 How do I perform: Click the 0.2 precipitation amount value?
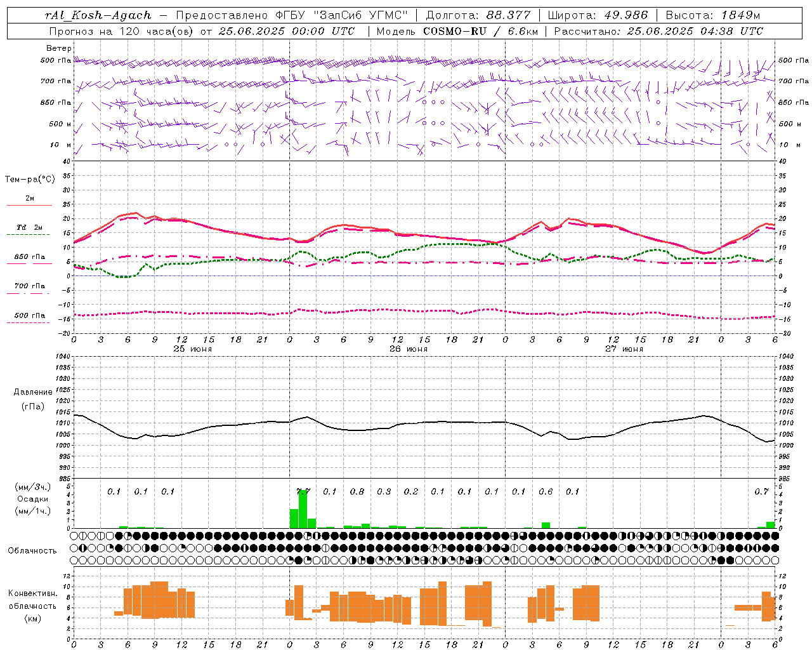(x=411, y=492)
